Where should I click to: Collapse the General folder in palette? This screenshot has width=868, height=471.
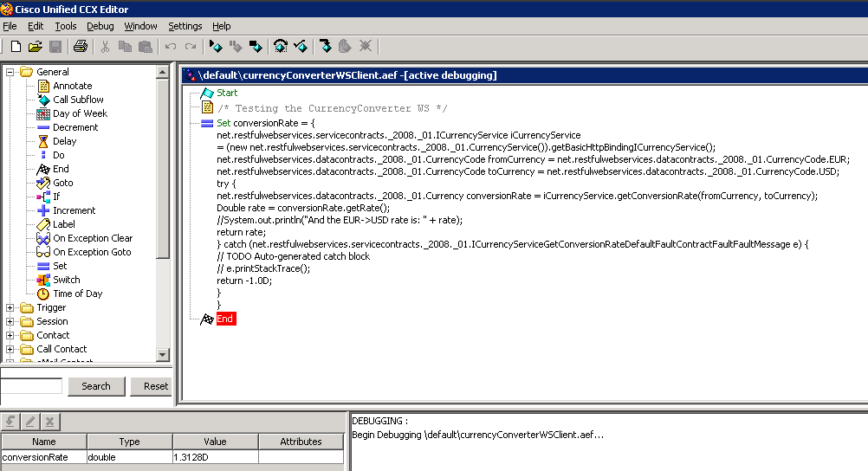pyautogui.click(x=10, y=72)
